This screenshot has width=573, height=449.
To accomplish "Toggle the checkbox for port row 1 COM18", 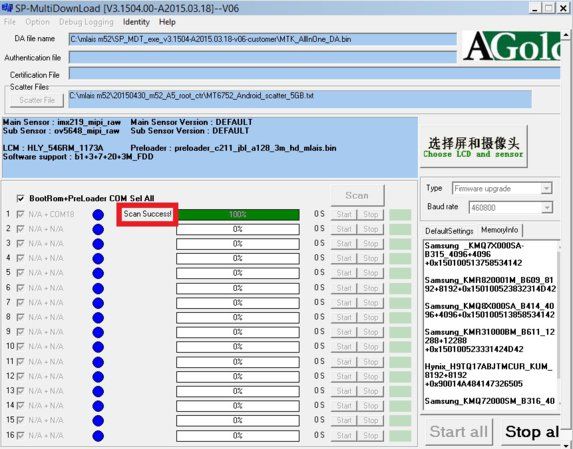I will click(x=20, y=214).
